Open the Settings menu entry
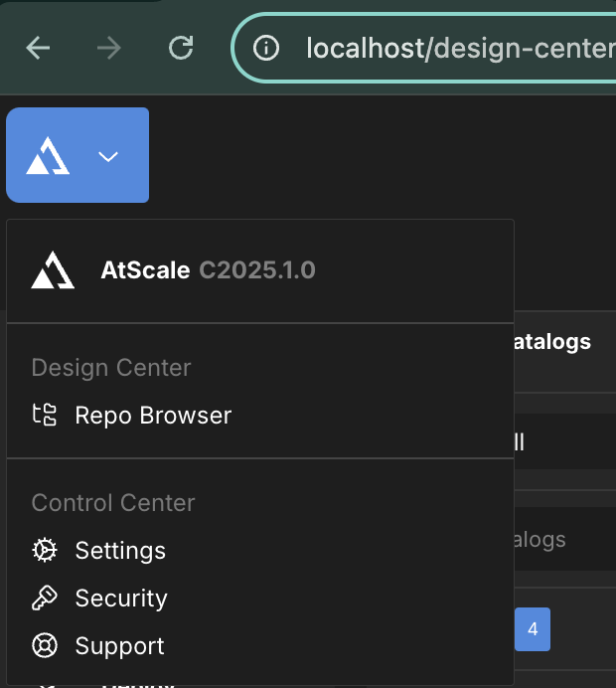Image resolution: width=616 pixels, height=688 pixels. (x=120, y=551)
